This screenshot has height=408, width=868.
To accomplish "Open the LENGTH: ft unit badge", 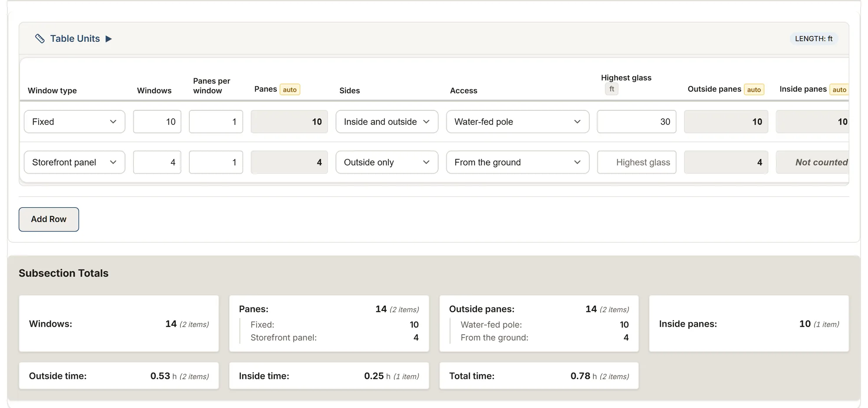I will coord(814,39).
